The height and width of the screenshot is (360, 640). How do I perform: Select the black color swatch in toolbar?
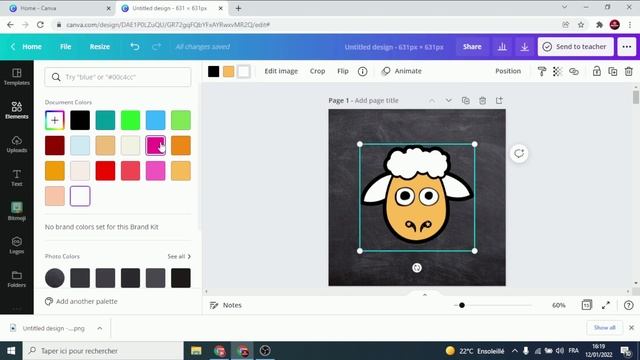[213, 71]
